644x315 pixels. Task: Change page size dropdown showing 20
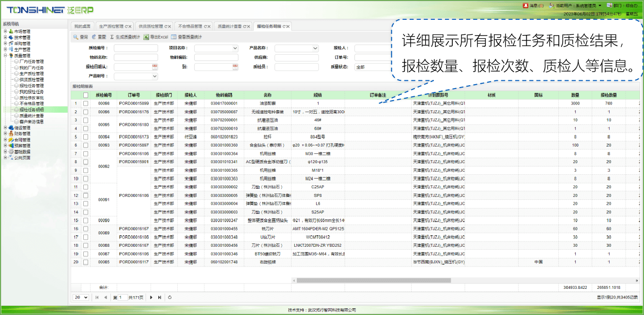(x=80, y=298)
